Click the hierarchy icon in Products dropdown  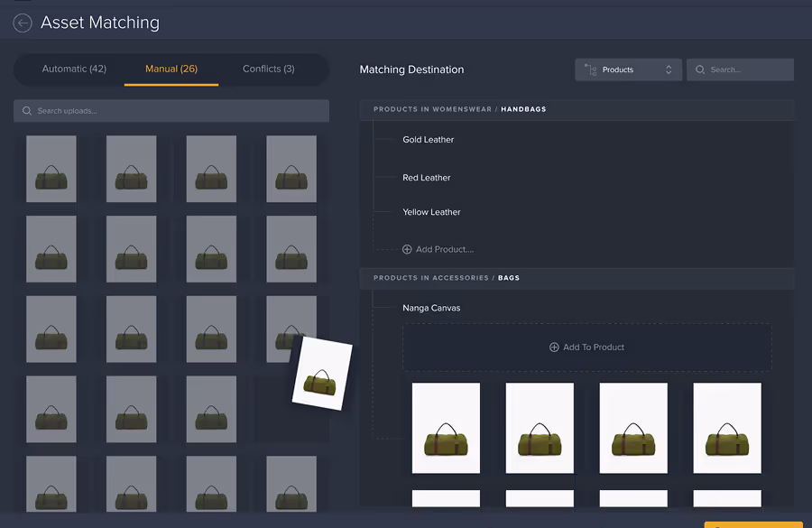click(591, 69)
